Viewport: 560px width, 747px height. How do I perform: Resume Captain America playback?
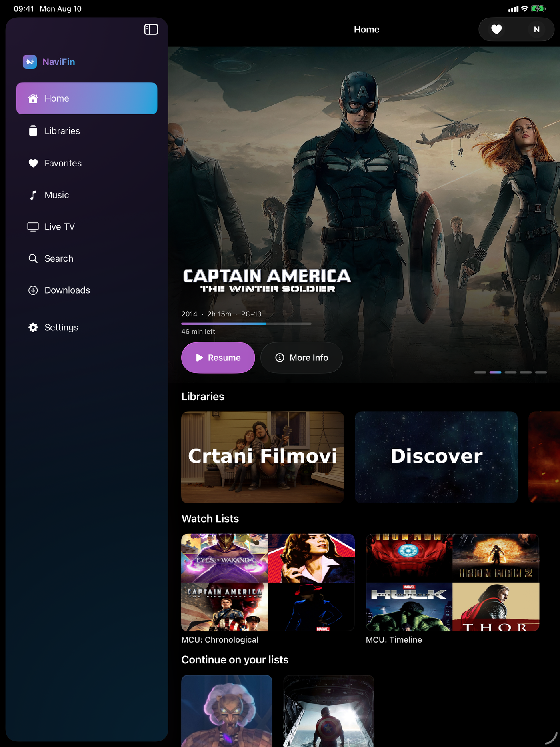218,358
